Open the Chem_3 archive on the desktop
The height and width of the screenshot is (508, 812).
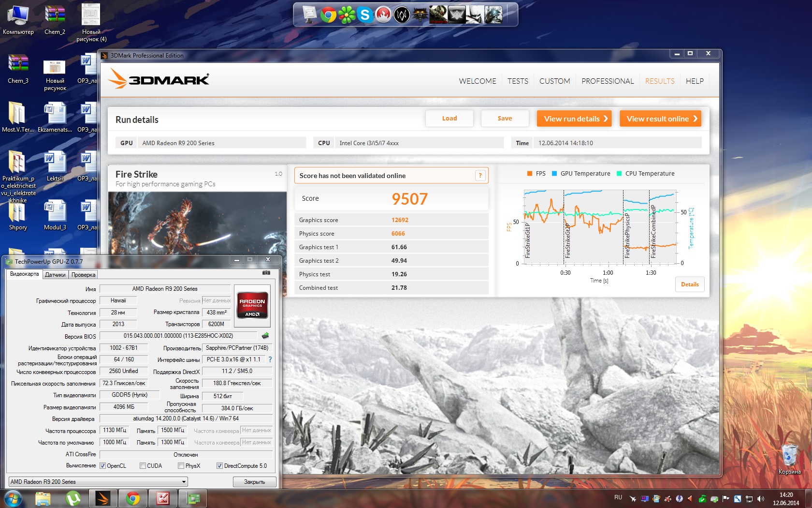[x=18, y=69]
